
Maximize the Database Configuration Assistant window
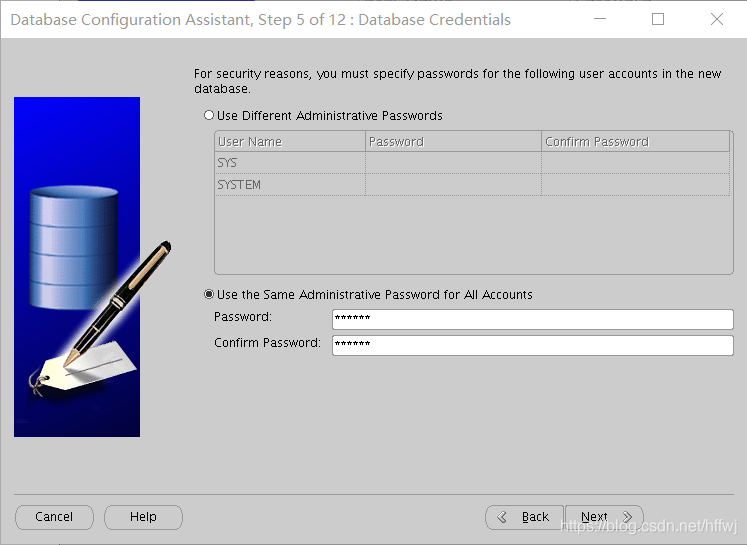pyautogui.click(x=658, y=19)
